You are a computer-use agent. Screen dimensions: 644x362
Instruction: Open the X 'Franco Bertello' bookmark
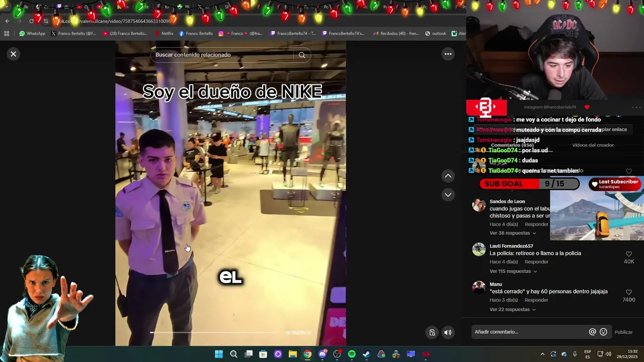pyautogui.click(x=73, y=34)
